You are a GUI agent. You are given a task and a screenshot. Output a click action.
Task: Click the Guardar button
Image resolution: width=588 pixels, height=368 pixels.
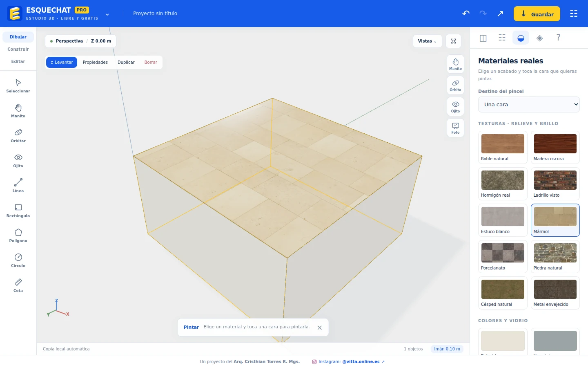click(537, 14)
